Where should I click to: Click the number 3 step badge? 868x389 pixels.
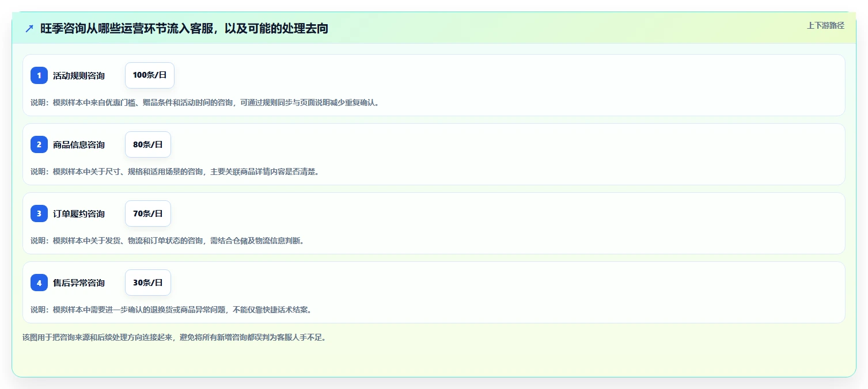(39, 213)
